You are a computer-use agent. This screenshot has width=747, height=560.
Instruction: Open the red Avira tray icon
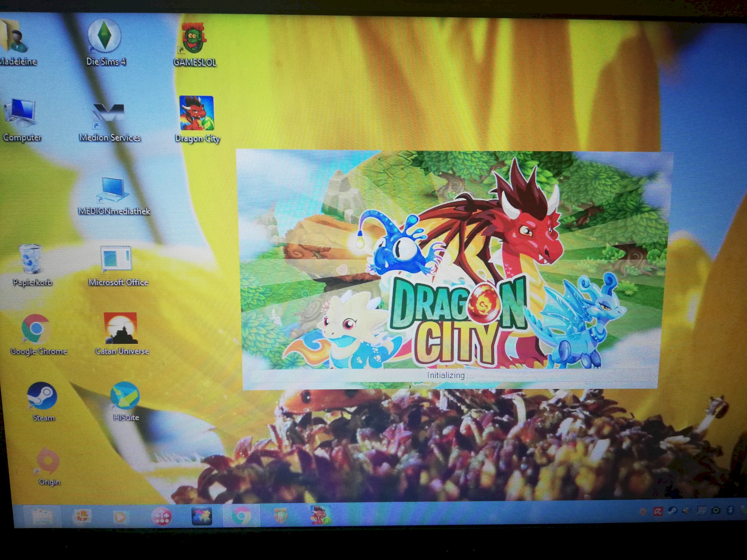pos(658,512)
